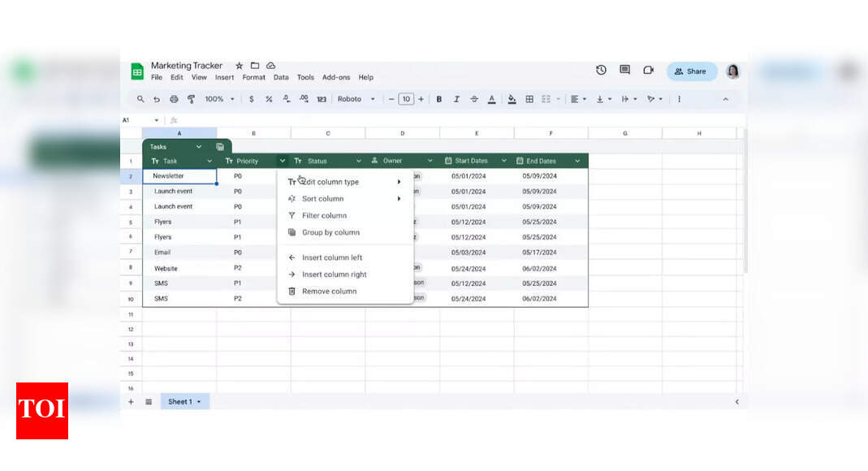Toggle bold formatting

coord(439,98)
